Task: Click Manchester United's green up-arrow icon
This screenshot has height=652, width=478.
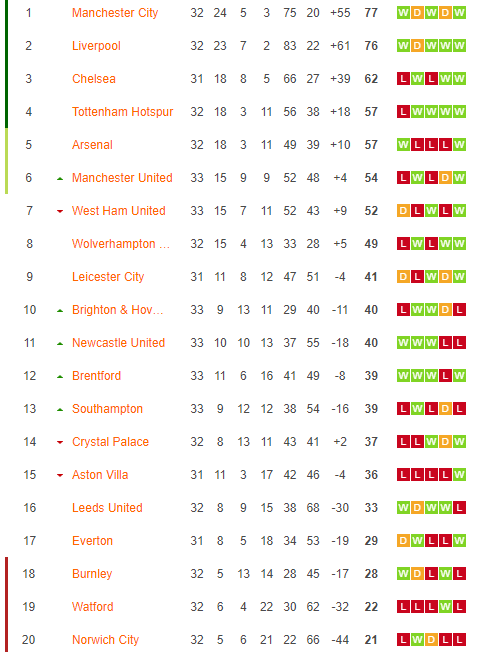Action: pyautogui.click(x=60, y=179)
